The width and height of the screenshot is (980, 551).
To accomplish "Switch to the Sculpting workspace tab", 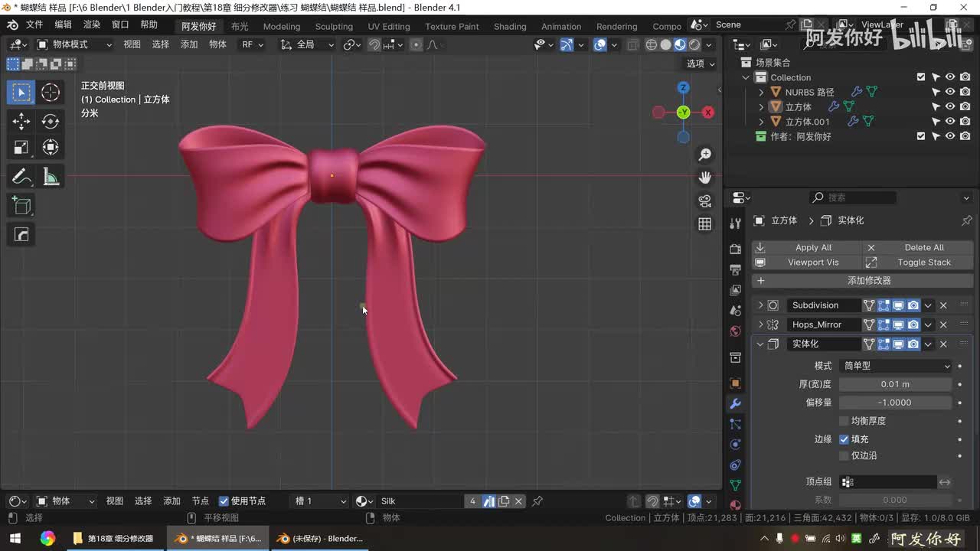I will tap(334, 26).
